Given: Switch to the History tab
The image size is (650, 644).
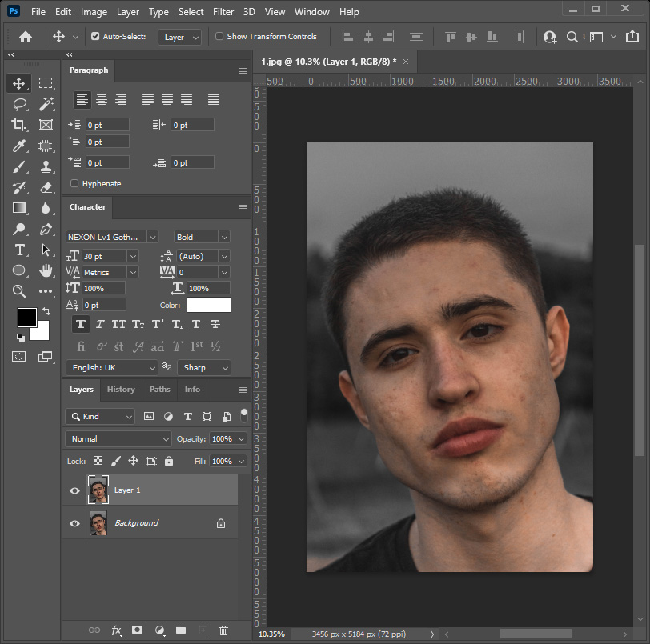Looking at the screenshot, I should click(121, 390).
